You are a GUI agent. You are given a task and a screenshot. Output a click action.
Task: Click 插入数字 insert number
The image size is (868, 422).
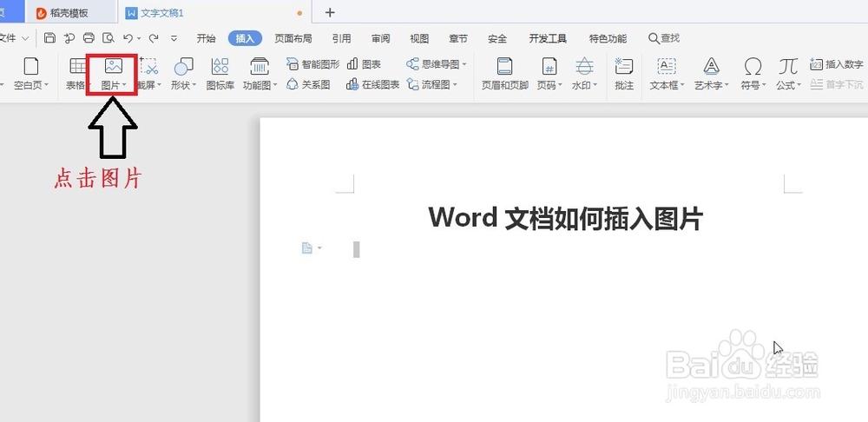(x=837, y=64)
